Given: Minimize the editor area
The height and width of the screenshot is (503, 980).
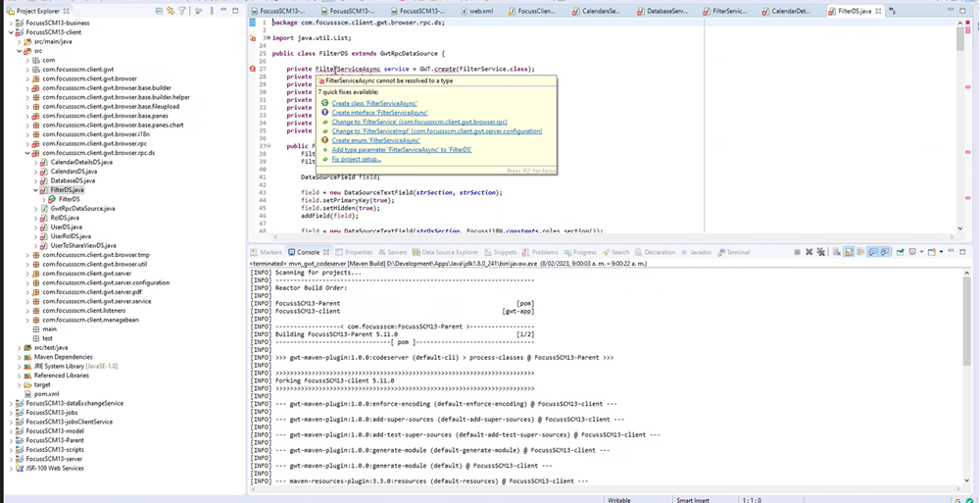Looking at the screenshot, I should coord(951,10).
